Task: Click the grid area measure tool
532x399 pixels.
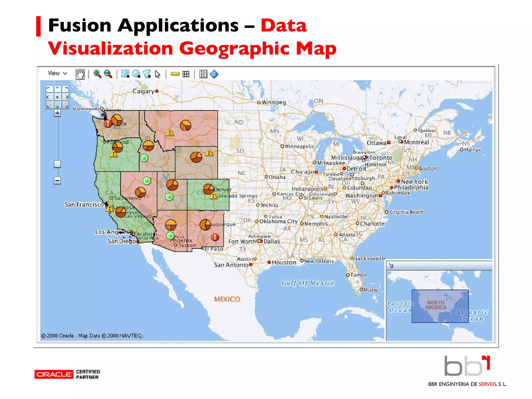Action: (186, 74)
